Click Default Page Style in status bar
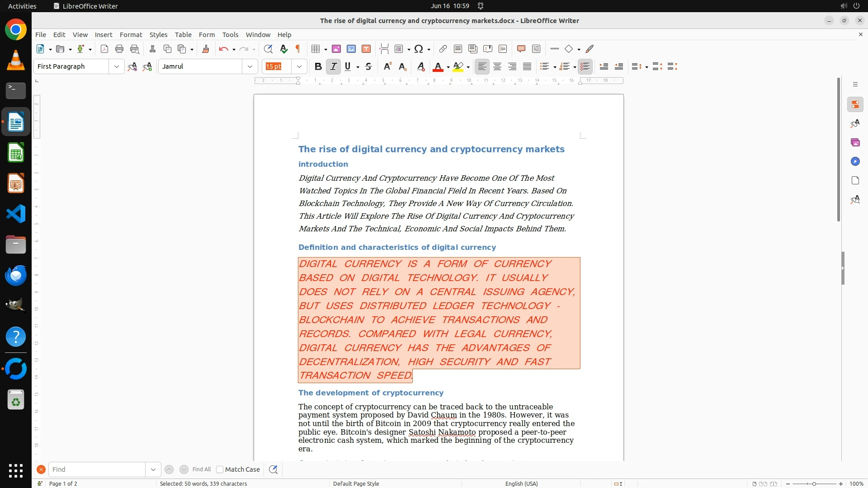 pos(356,483)
